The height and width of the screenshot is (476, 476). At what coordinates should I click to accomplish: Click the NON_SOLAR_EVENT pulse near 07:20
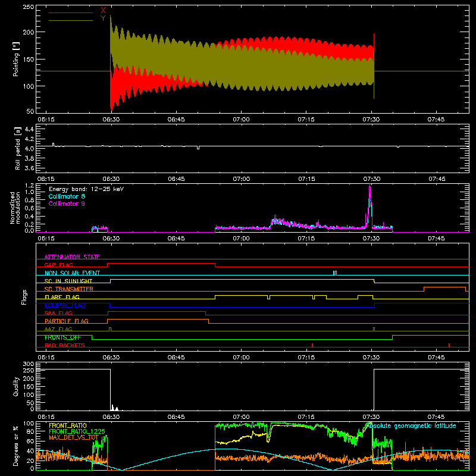tap(334, 273)
